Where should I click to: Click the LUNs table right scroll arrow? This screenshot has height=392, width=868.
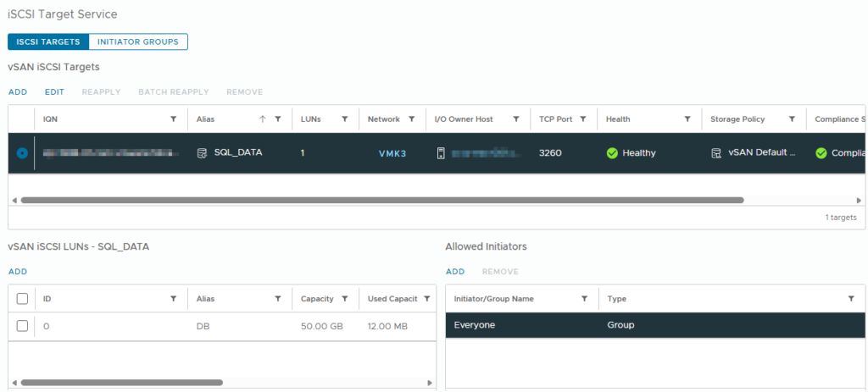pyautogui.click(x=430, y=382)
